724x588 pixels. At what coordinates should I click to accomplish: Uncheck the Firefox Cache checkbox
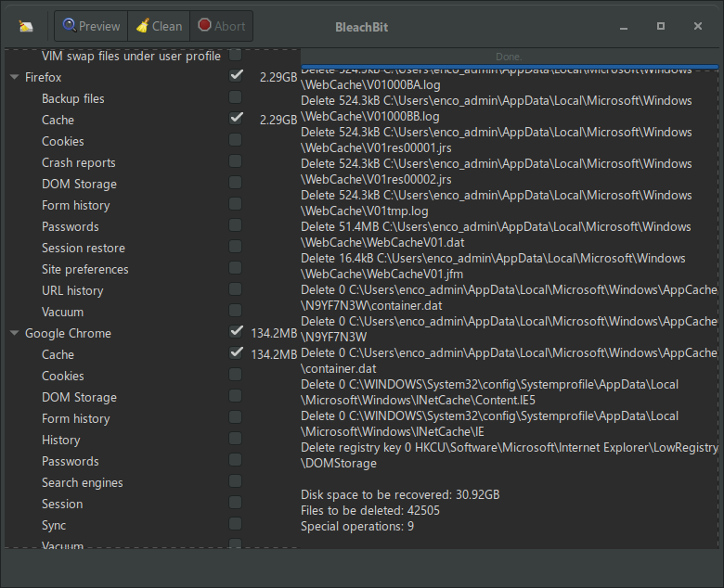point(236,119)
